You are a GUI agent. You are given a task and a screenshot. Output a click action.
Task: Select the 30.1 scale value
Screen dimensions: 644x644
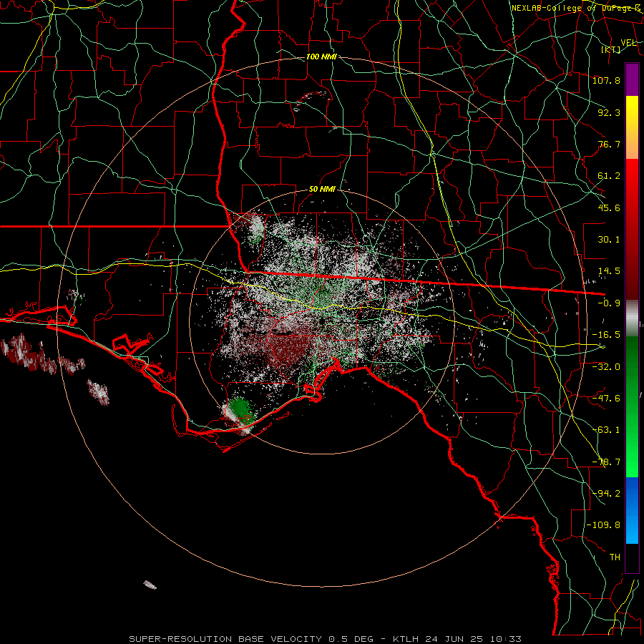609,240
